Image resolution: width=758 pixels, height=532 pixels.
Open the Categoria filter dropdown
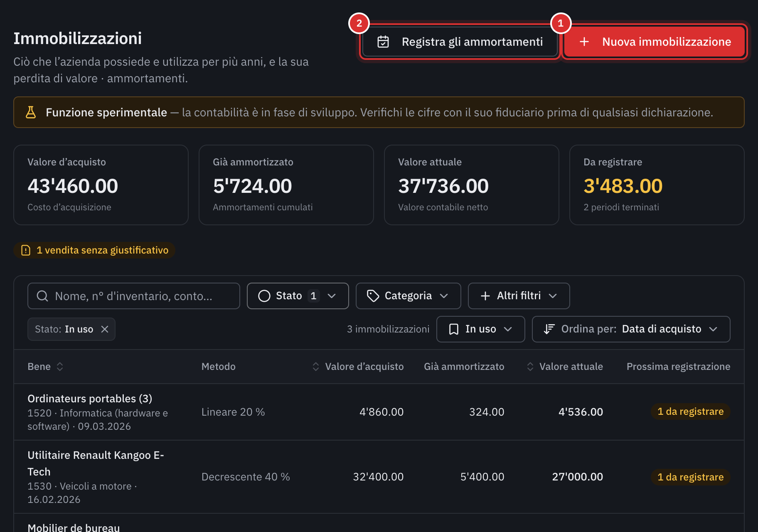click(x=409, y=296)
